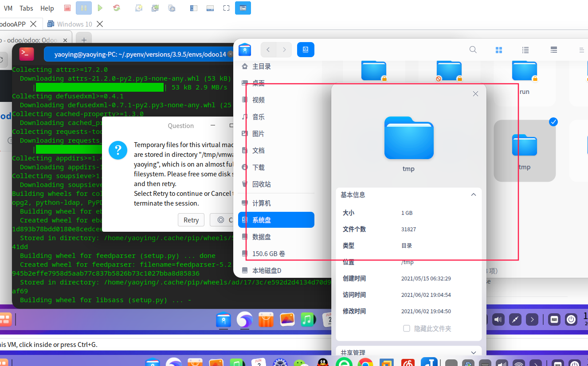Click the VM tray power button

tap(572, 319)
